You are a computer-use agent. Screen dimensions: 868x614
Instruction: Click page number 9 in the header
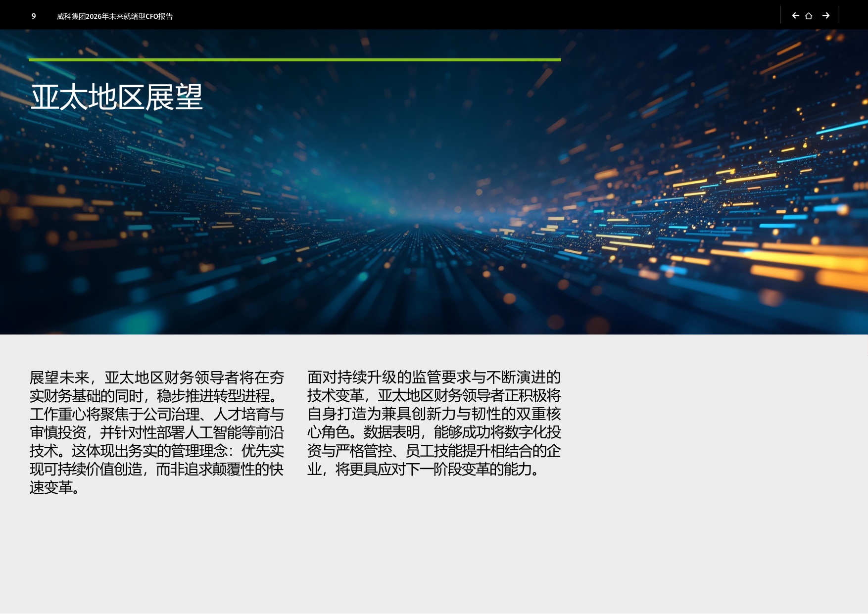34,16
